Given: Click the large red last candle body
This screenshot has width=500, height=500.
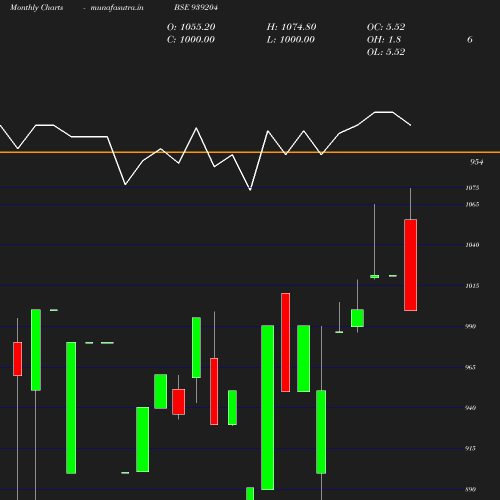Looking at the screenshot, I should (x=410, y=265).
